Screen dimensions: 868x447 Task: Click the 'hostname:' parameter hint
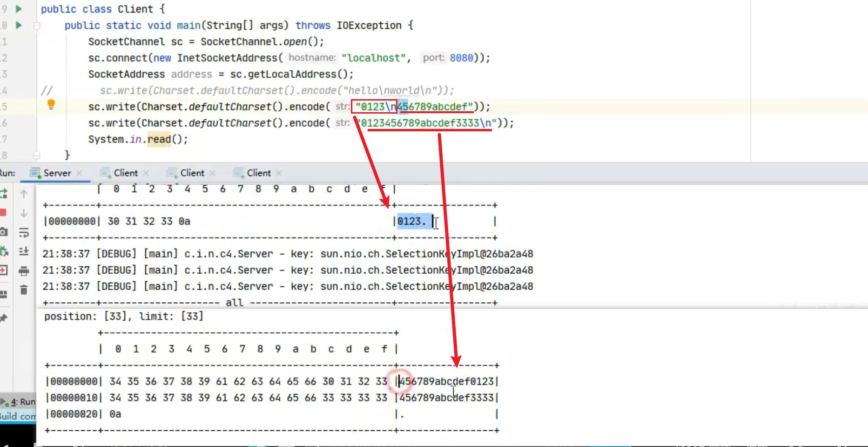pyautogui.click(x=312, y=58)
